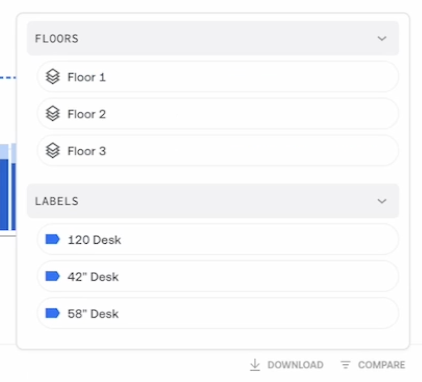The image size is (422, 382).
Task: Click the layers icon beside Floor 3
Action: [53, 151]
